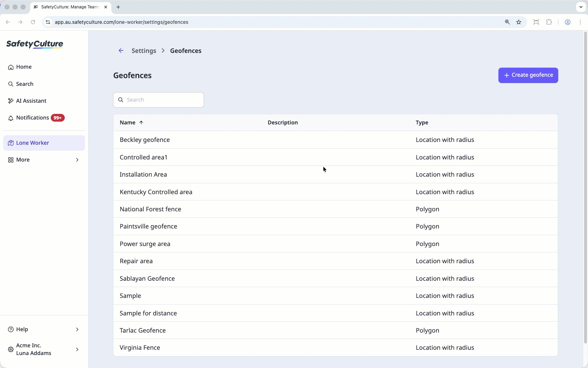This screenshot has height=368, width=588.
Task: Click the back arrow beside Settings breadcrumb
Action: 121,51
